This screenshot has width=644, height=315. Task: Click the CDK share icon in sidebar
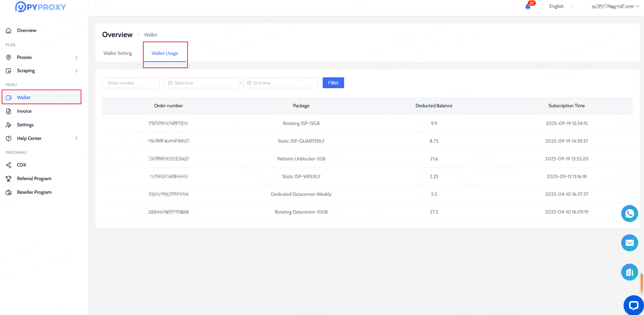coord(9,165)
